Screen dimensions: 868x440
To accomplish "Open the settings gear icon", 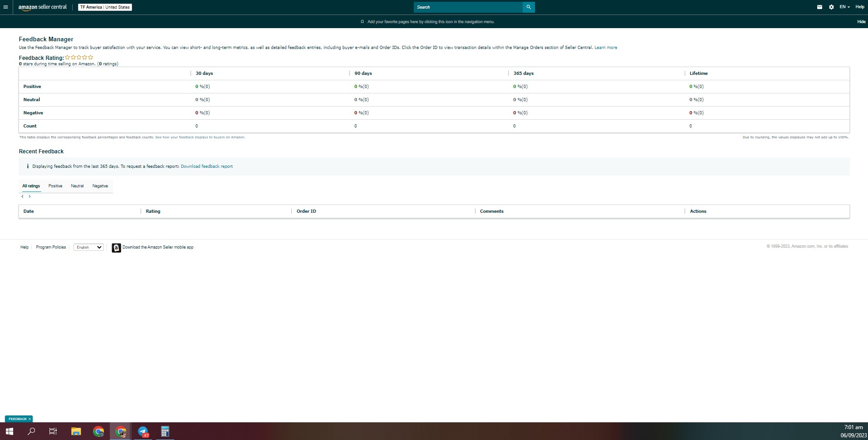I will tap(831, 7).
